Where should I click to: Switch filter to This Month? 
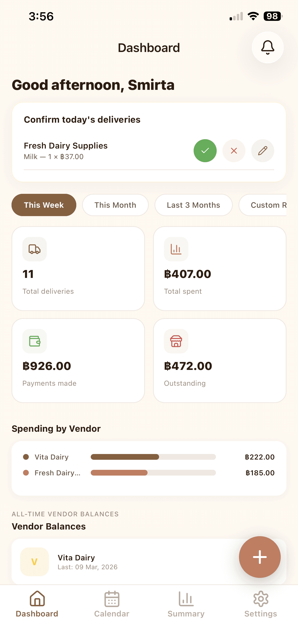pyautogui.click(x=115, y=205)
